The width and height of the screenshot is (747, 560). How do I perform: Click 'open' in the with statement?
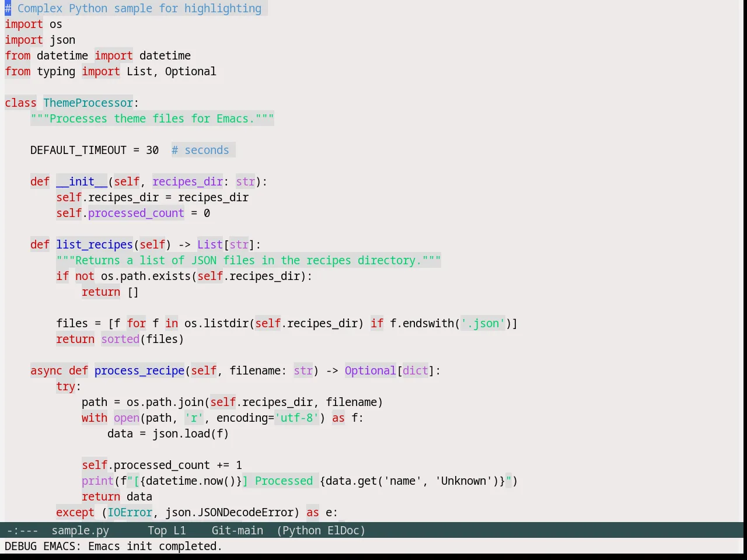127,418
